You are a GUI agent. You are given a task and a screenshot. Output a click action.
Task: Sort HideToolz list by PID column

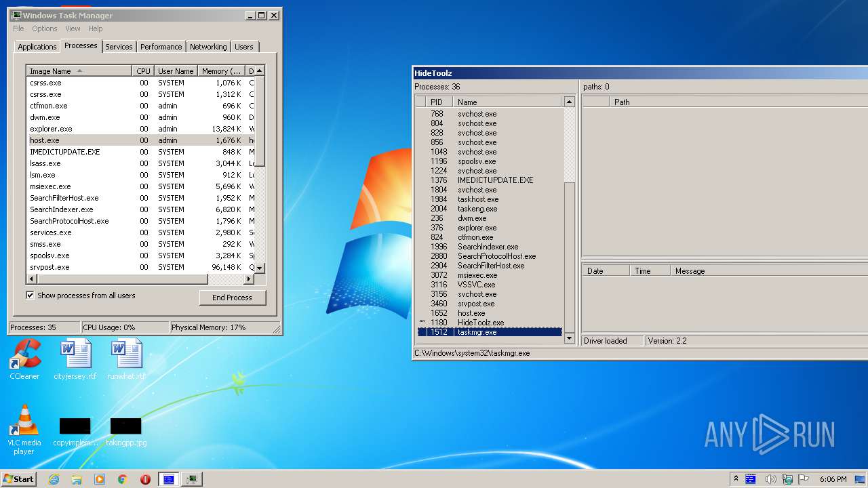[439, 102]
